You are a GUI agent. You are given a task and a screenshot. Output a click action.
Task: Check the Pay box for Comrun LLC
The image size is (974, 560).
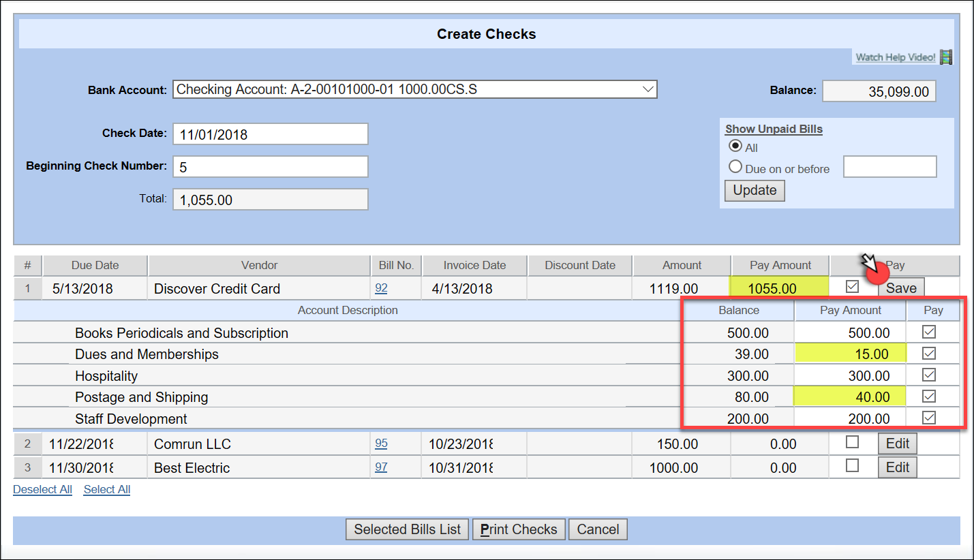click(852, 443)
